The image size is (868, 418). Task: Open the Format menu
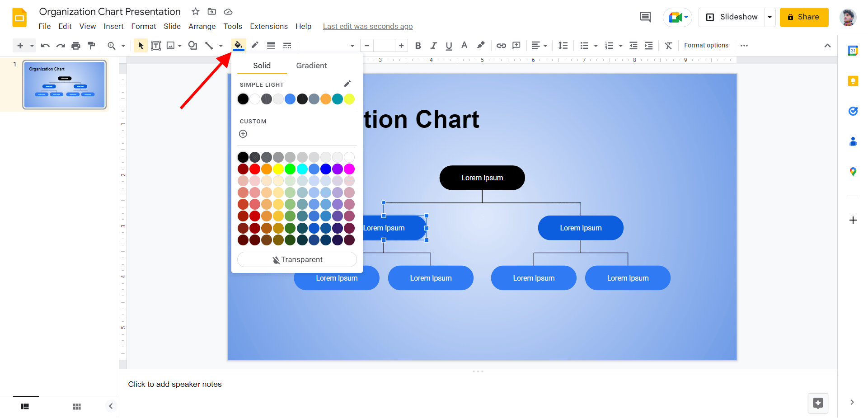click(x=143, y=26)
